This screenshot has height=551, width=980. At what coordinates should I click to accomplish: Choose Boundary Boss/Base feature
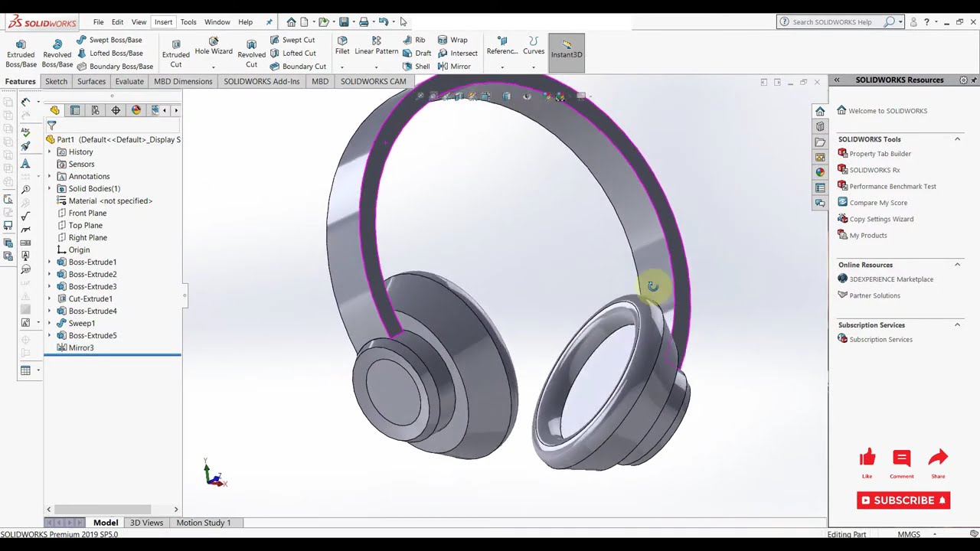click(115, 67)
